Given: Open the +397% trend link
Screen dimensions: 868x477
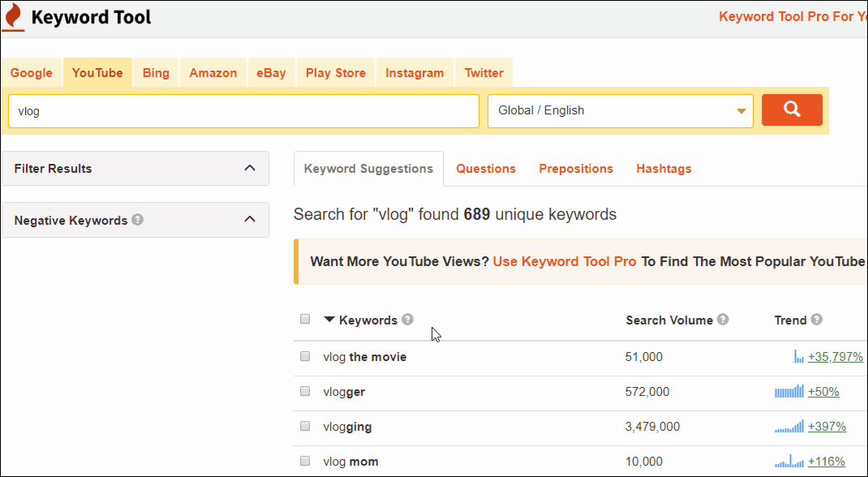Looking at the screenshot, I should click(827, 426).
